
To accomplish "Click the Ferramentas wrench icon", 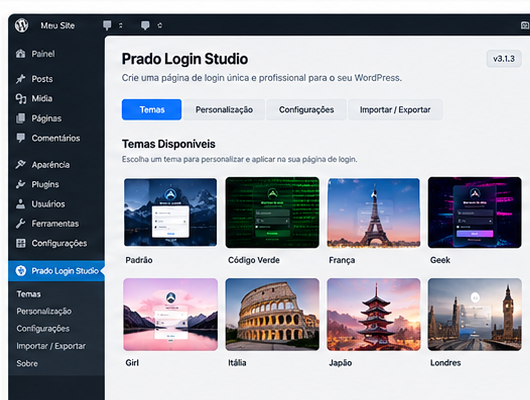I will 20,223.
